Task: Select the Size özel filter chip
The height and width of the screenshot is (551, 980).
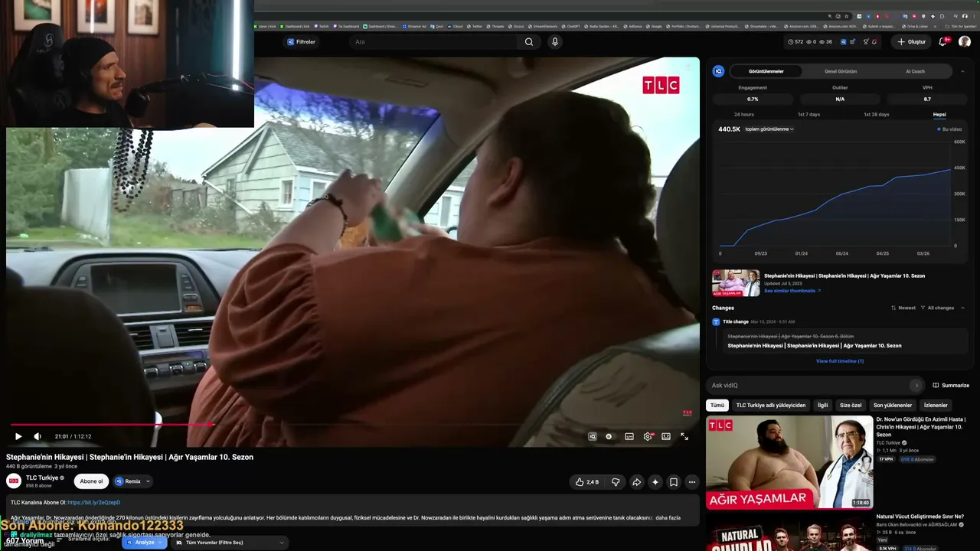Action: (x=851, y=406)
